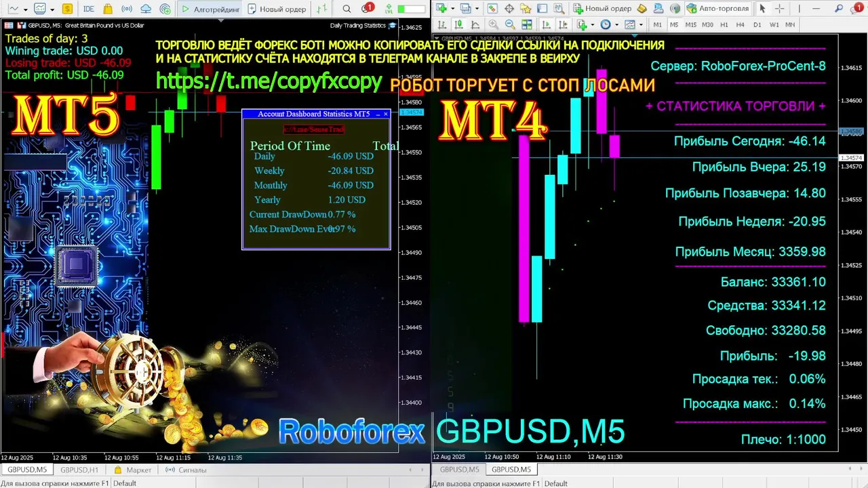Click Yearly 1.20 USD value in dashboard

(347, 200)
